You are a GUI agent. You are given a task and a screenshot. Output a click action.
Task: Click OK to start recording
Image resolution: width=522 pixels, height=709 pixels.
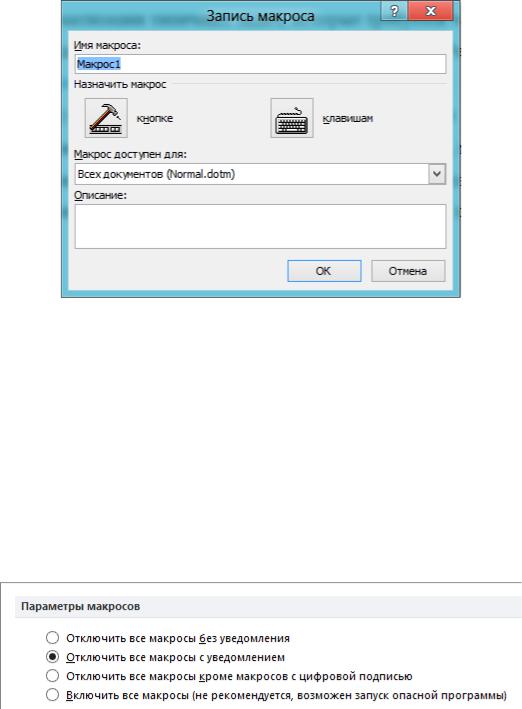pos(324,271)
